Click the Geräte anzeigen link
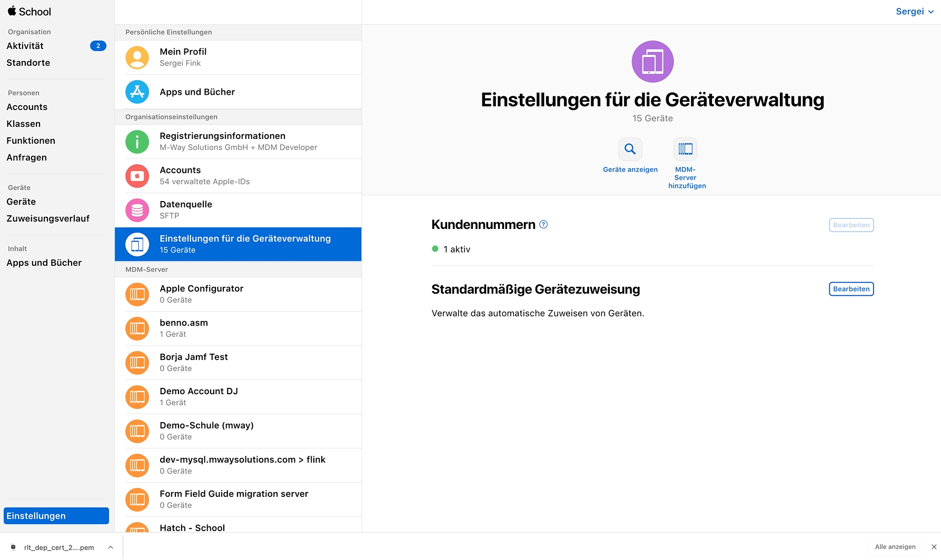Screen dimensions: 941x560 click(630, 169)
